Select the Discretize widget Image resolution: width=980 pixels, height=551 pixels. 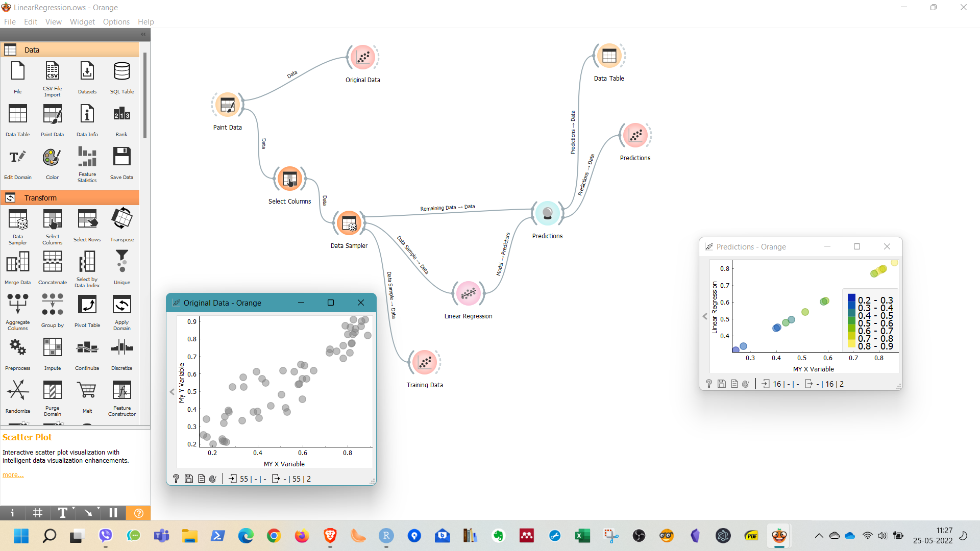(x=122, y=354)
